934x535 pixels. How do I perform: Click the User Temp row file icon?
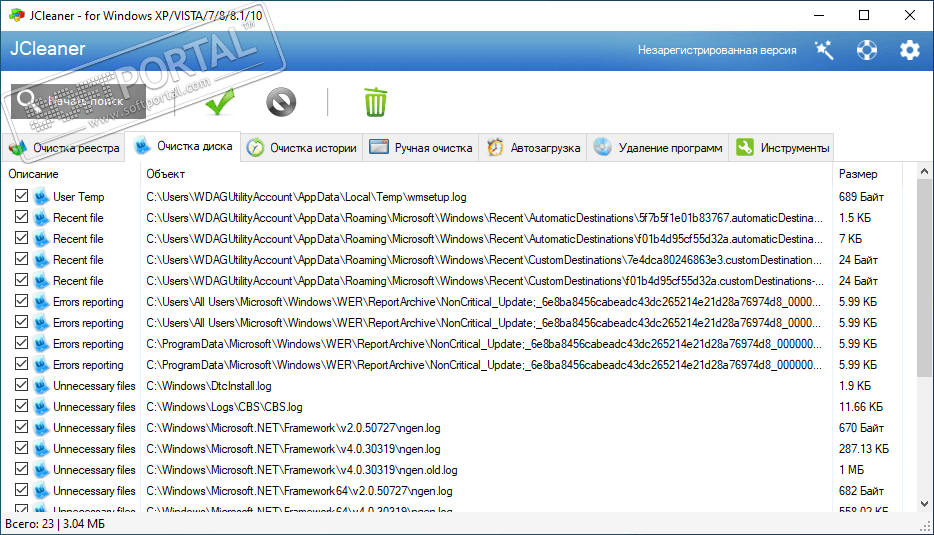coord(41,197)
